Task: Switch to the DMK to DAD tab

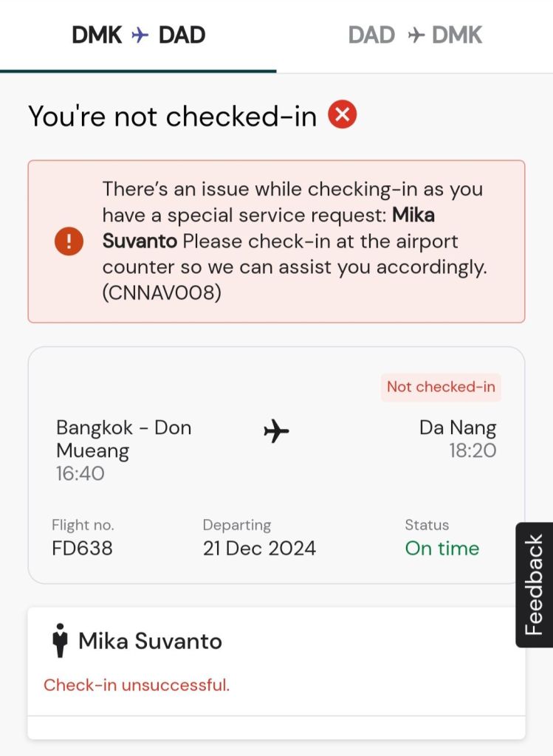Action: point(138,35)
